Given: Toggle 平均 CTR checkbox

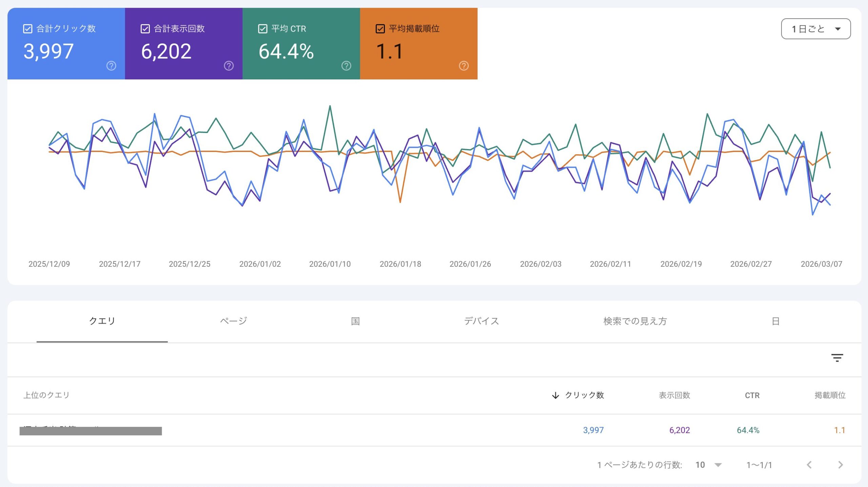Looking at the screenshot, I should 263,29.
